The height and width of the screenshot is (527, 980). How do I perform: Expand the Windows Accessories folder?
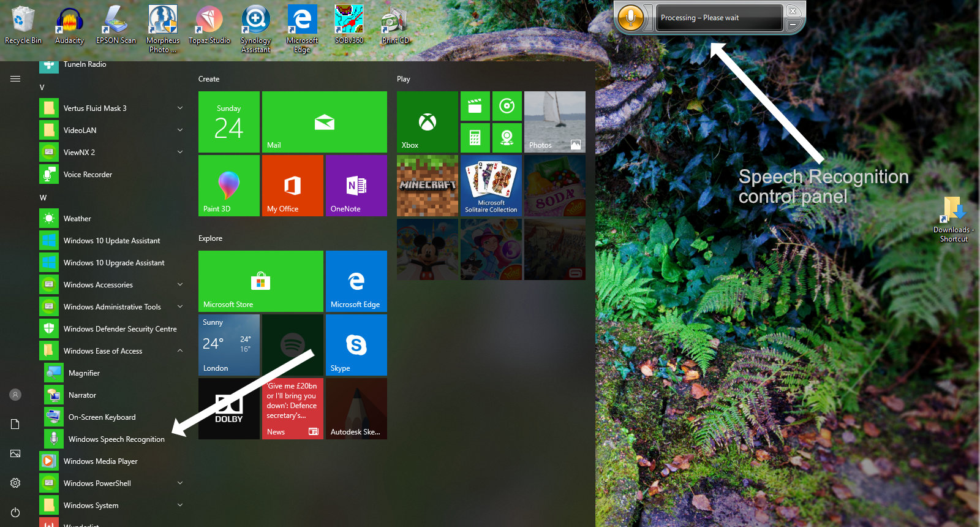(x=180, y=284)
